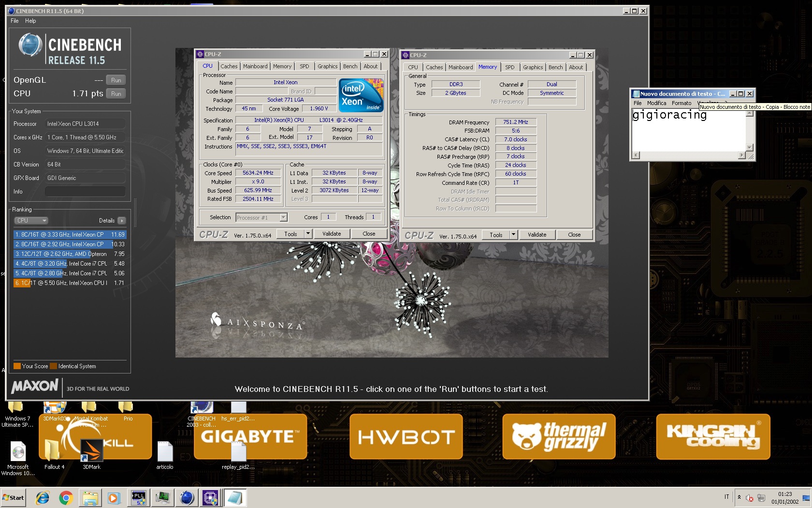The height and width of the screenshot is (508, 812).
Task: Click in the Cinebench Info input field
Action: tap(85, 192)
